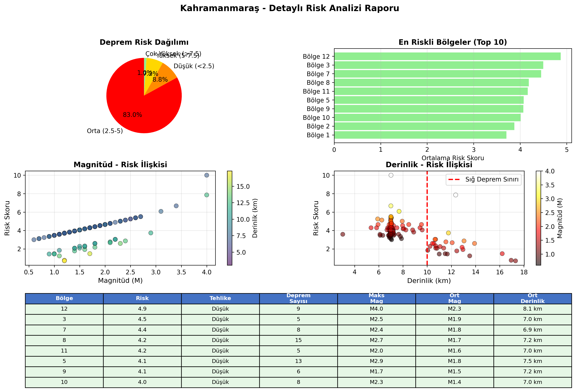Click the Risk cell showing 4.5
Image resolution: width=576 pixels, height=392 pixels.
click(142, 319)
